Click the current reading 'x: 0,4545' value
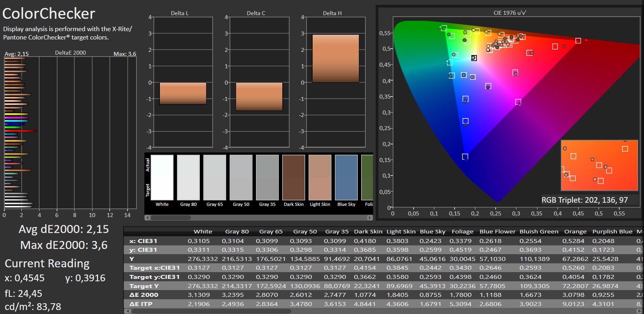The width and height of the screenshot is (644, 314). 25,278
